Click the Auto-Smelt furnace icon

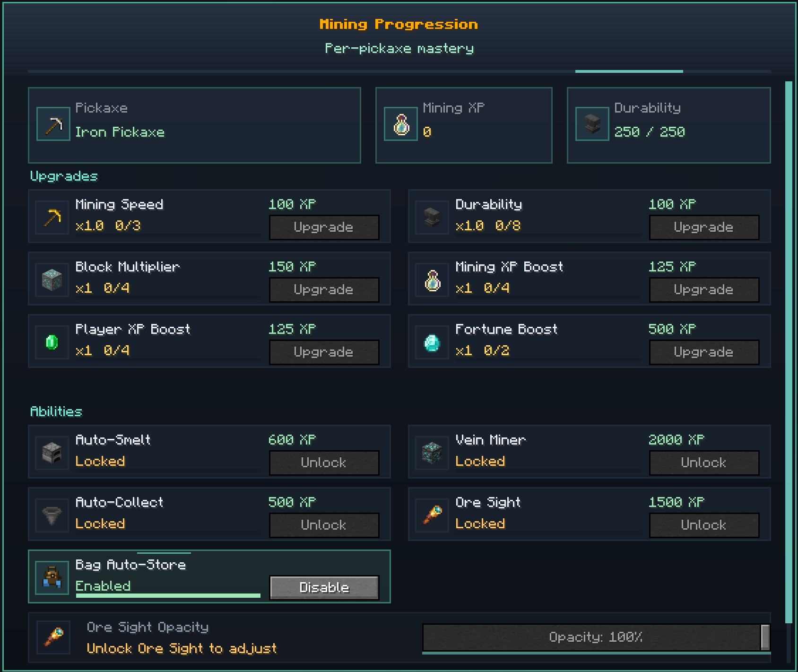point(52,452)
